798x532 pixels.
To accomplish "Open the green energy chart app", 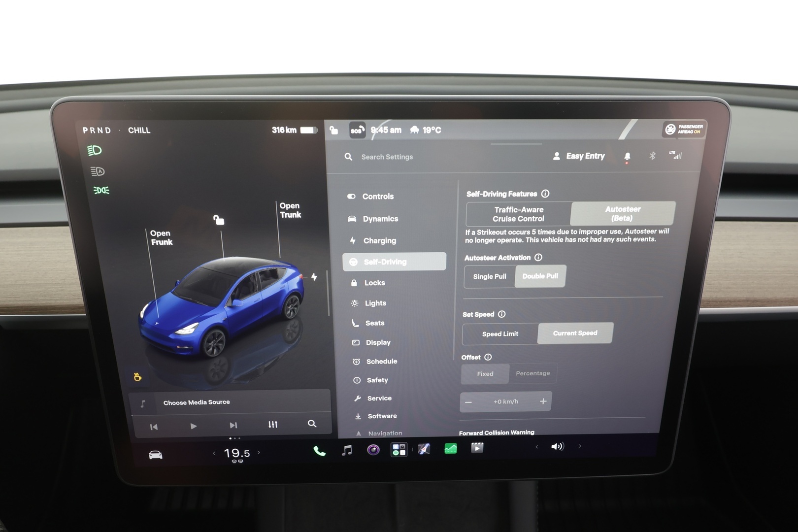I will click(x=450, y=448).
